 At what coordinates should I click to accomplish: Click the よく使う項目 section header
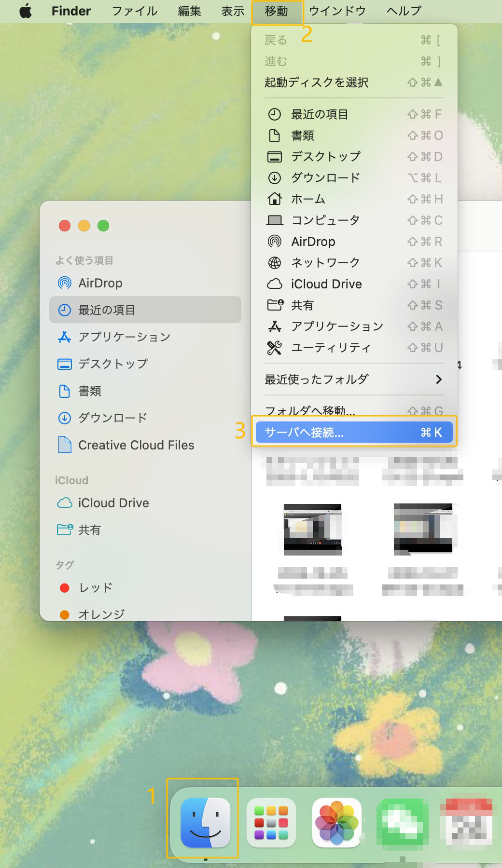84,260
